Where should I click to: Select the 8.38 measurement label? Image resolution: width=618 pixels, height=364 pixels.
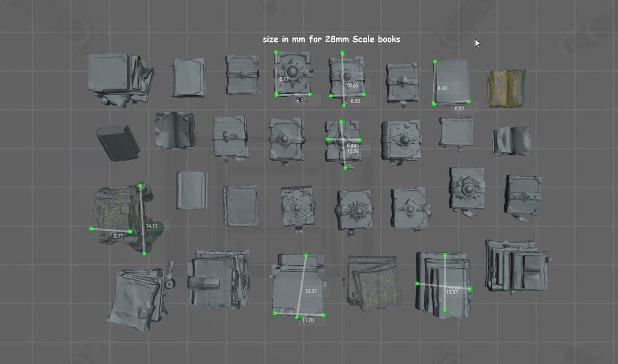pos(442,88)
